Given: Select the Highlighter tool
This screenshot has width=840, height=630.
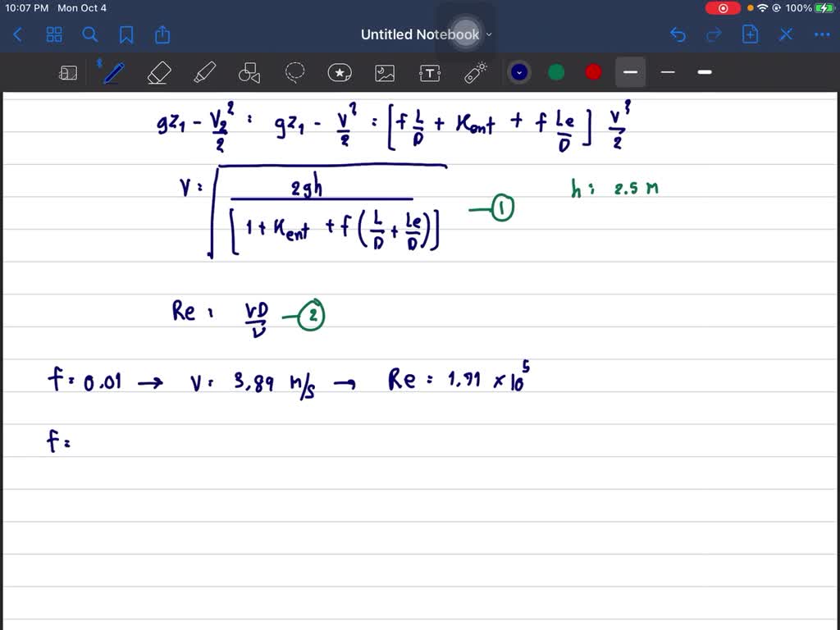Looking at the screenshot, I should (x=203, y=73).
